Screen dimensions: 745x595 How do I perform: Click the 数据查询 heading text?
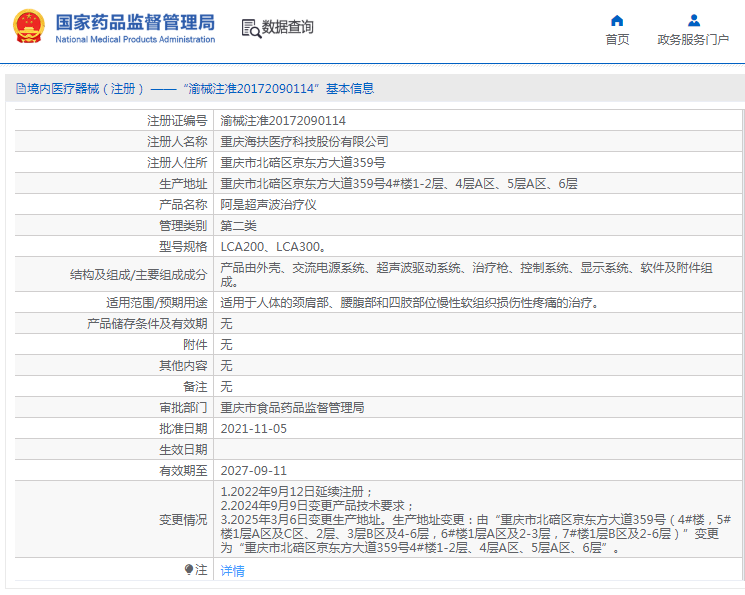tap(287, 27)
